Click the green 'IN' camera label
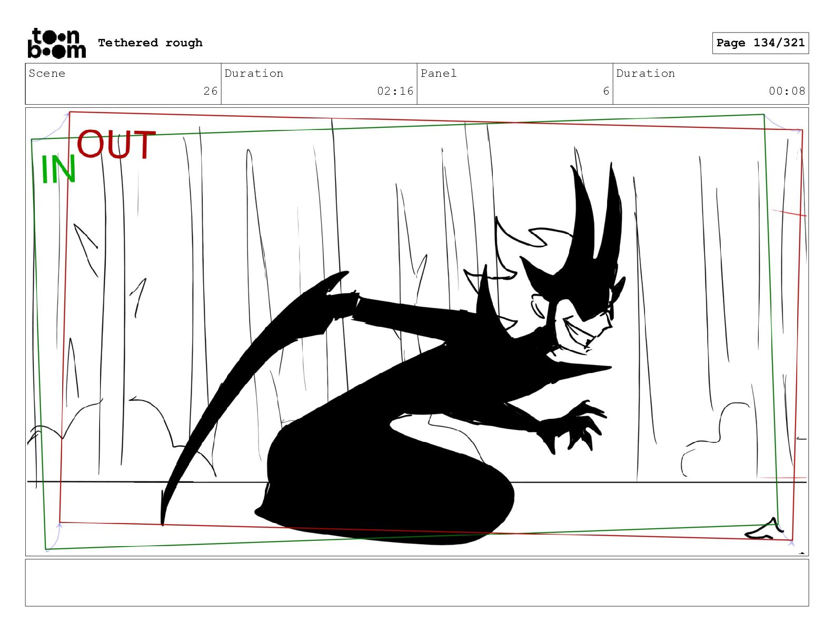Viewport: 834px width, 644px height. point(58,169)
